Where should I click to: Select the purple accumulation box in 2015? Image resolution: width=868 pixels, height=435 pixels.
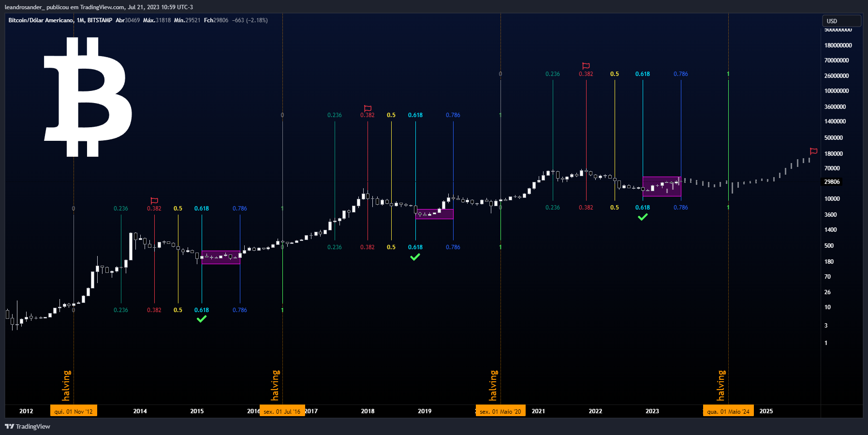coord(221,257)
